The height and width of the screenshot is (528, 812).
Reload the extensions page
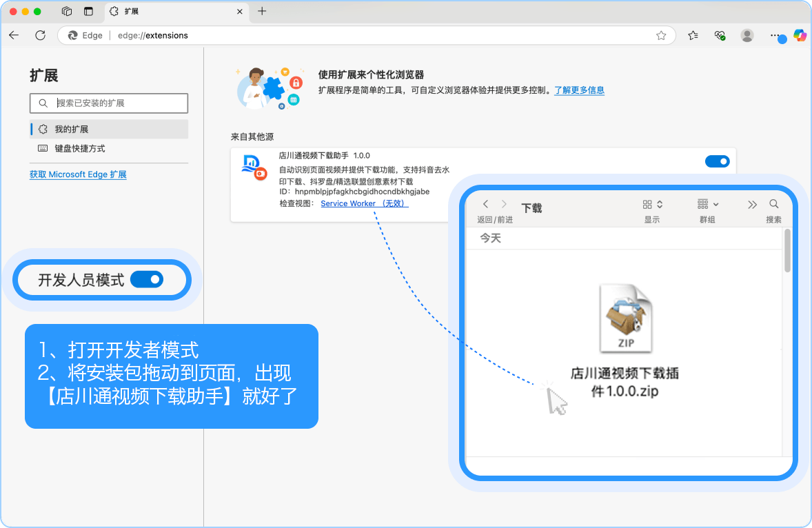[x=41, y=35]
